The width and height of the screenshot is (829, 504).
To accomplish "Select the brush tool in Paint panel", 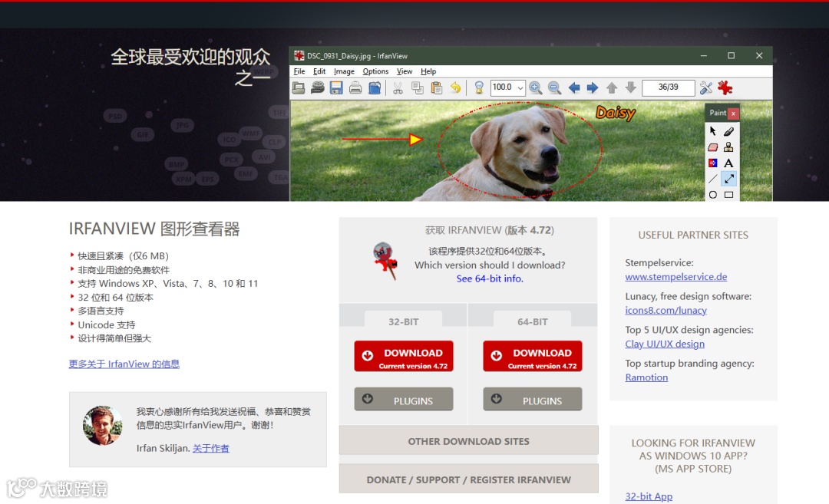I will click(728, 131).
